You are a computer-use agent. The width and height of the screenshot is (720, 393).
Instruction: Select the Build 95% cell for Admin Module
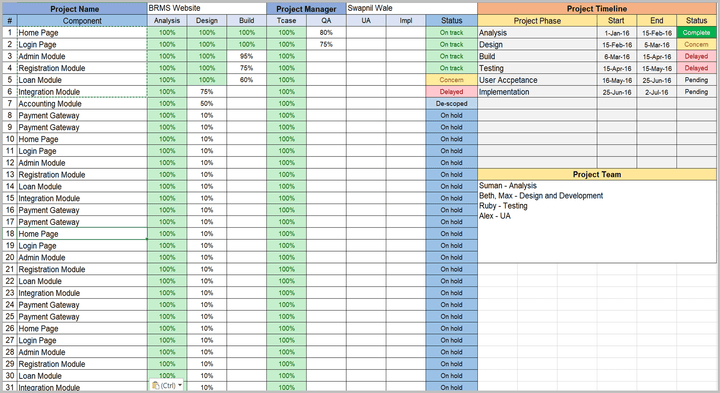pos(247,56)
